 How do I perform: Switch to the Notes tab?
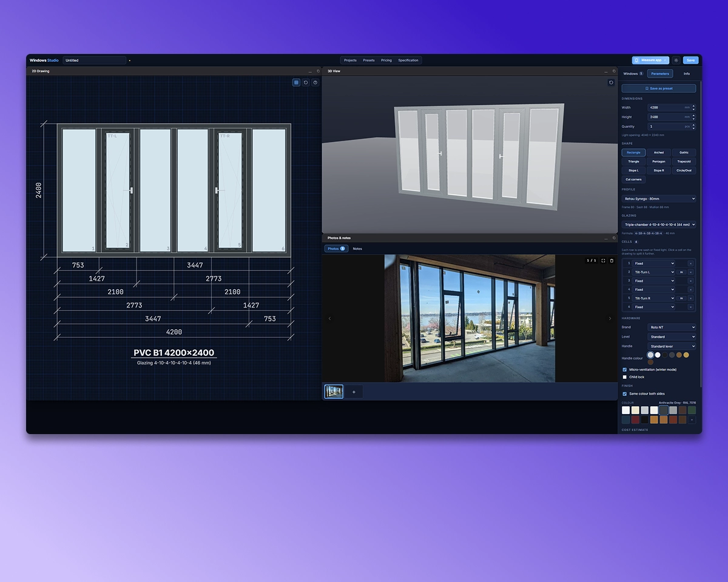pos(357,249)
